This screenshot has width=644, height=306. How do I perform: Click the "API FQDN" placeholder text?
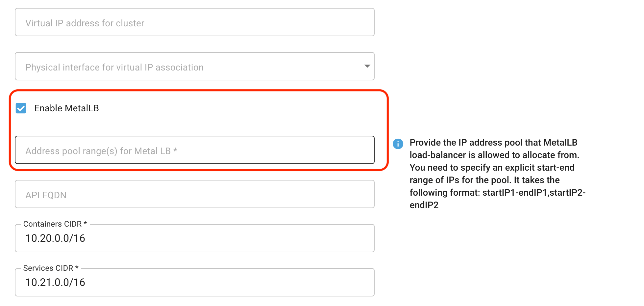[x=46, y=195]
